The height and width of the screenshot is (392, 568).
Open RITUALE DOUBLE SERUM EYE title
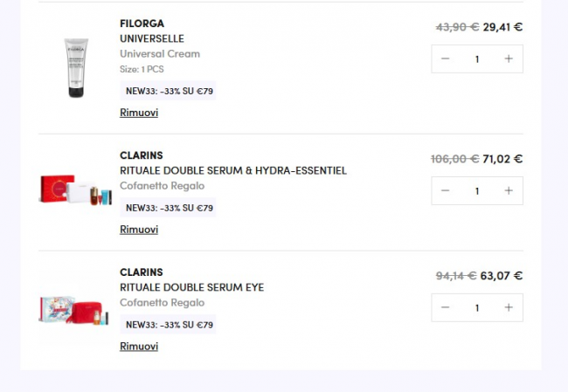coord(191,287)
